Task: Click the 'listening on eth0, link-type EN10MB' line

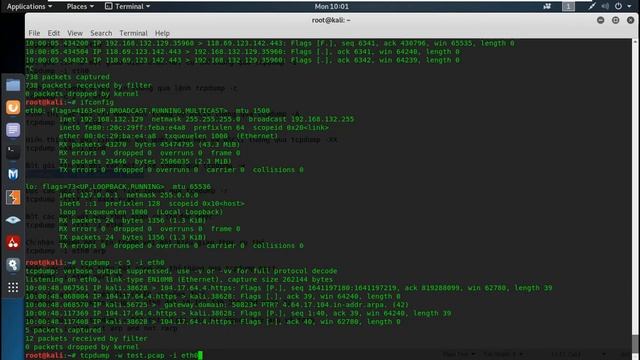Action: pos(179,279)
